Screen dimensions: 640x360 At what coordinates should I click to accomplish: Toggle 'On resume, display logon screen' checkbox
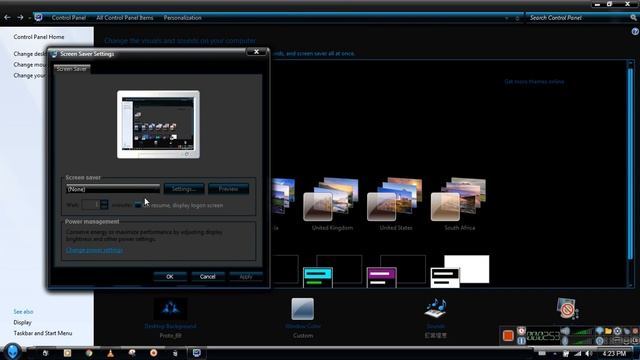pyautogui.click(x=138, y=205)
